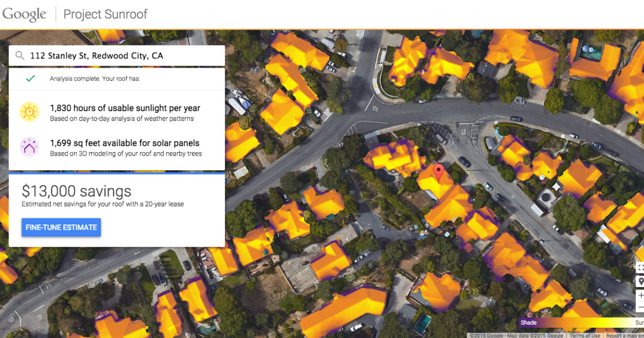Click the Map data ©2015 Google credit
Screen dimensions: 644x338
pos(531,334)
